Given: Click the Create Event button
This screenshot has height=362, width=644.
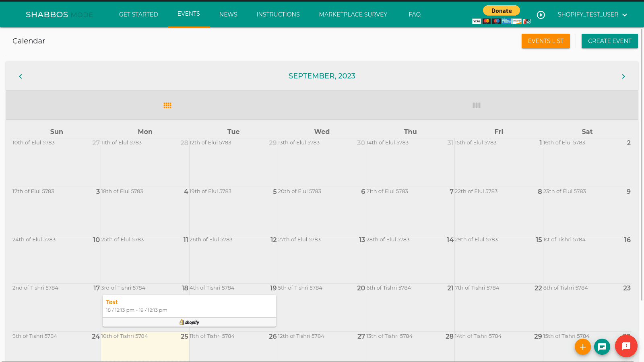Looking at the screenshot, I should [x=609, y=41].
